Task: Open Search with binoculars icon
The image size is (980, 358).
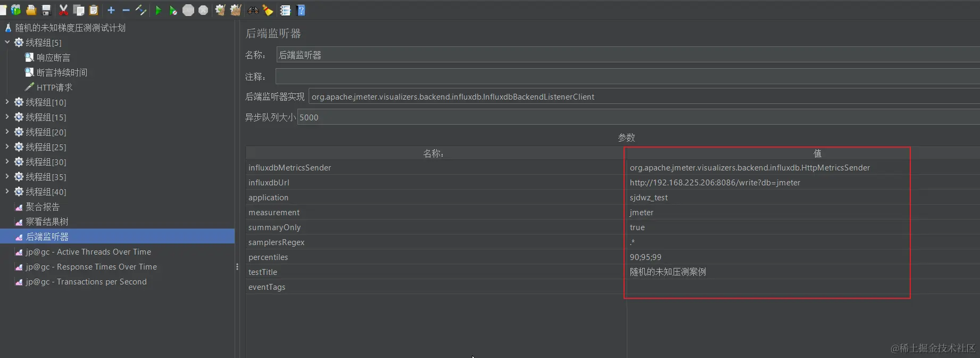Action: (253, 10)
